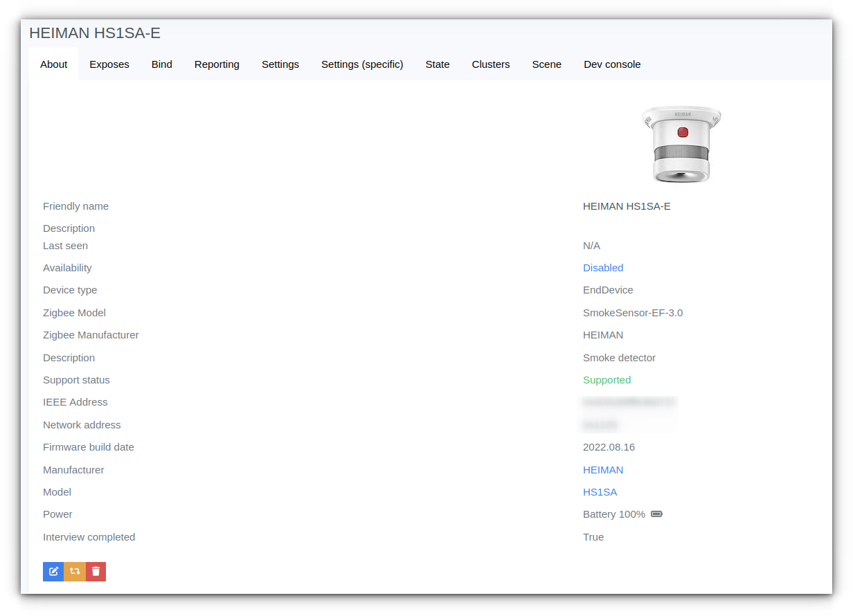Select the Settings tab

tap(280, 64)
